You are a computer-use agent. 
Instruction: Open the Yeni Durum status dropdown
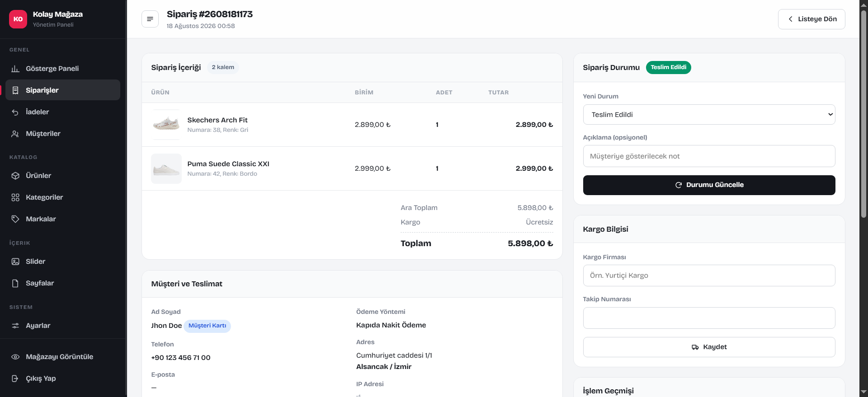pos(709,115)
